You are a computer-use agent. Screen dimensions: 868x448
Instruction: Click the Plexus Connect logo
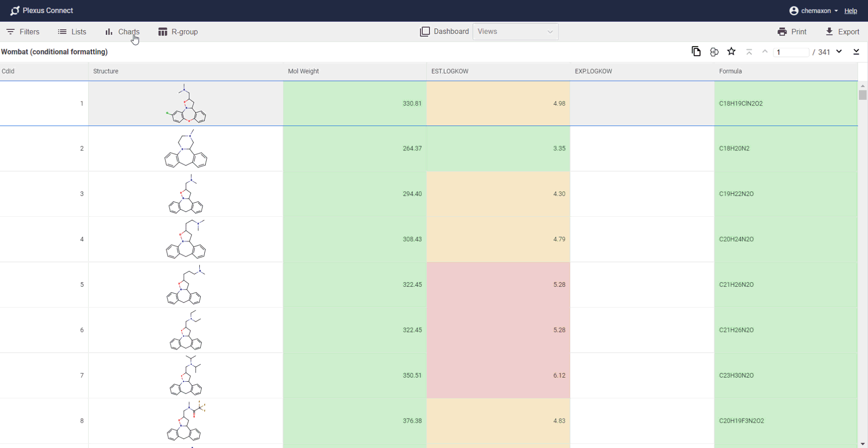pyautogui.click(x=15, y=11)
